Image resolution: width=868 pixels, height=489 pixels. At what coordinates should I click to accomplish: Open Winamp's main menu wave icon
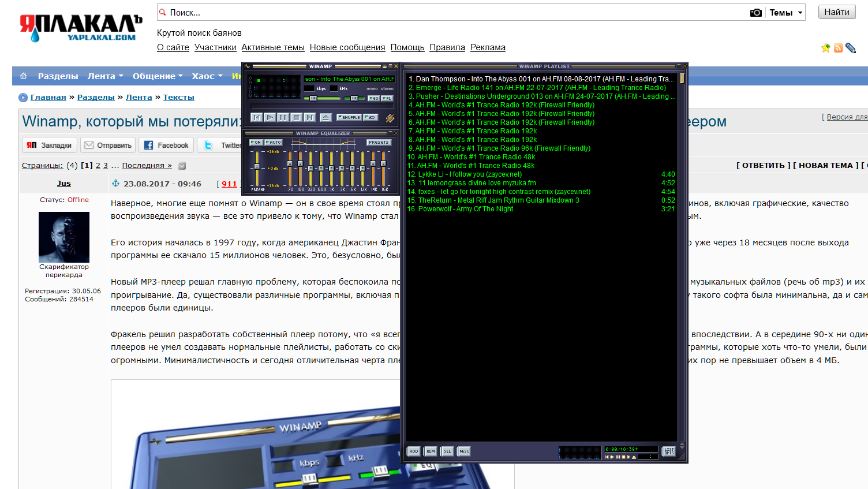[247, 66]
